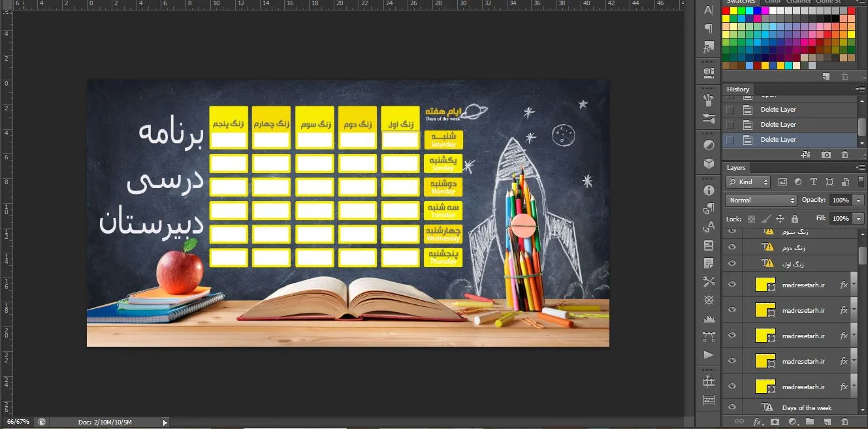Switch to the Channel tab
The image size is (868, 429).
click(x=799, y=2)
